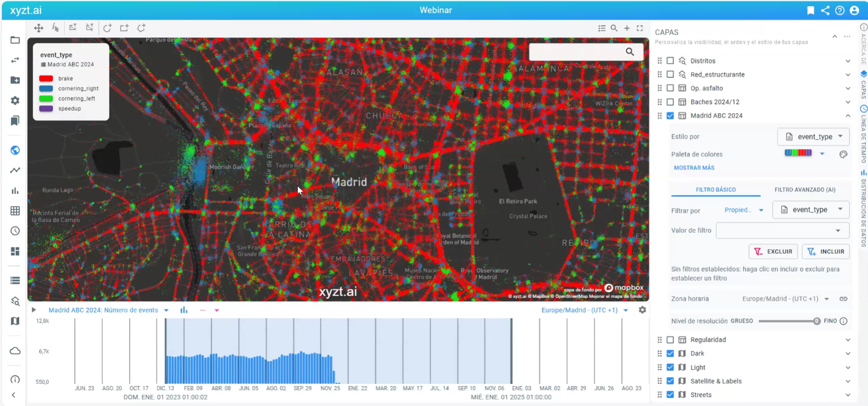The image size is (868, 406).
Task: Click the bookmark icon in the header
Action: click(811, 10)
